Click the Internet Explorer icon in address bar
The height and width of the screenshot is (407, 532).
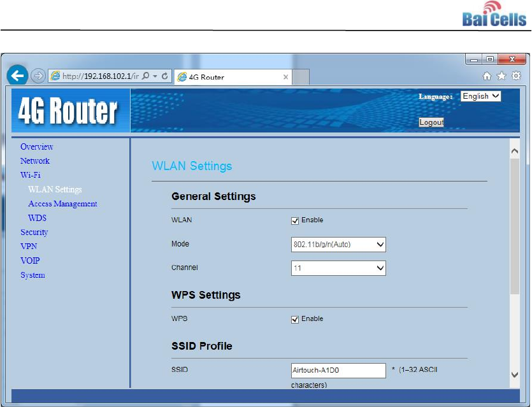[55, 76]
